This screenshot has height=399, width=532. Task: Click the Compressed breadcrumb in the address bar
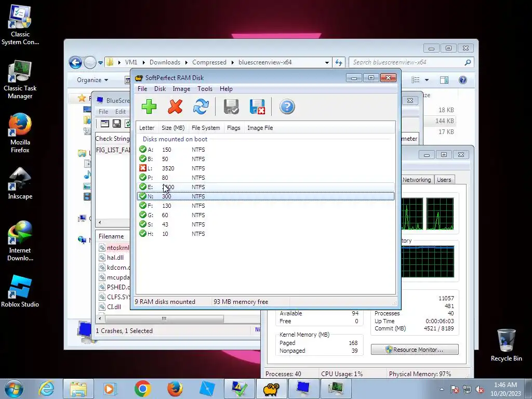pyautogui.click(x=209, y=62)
